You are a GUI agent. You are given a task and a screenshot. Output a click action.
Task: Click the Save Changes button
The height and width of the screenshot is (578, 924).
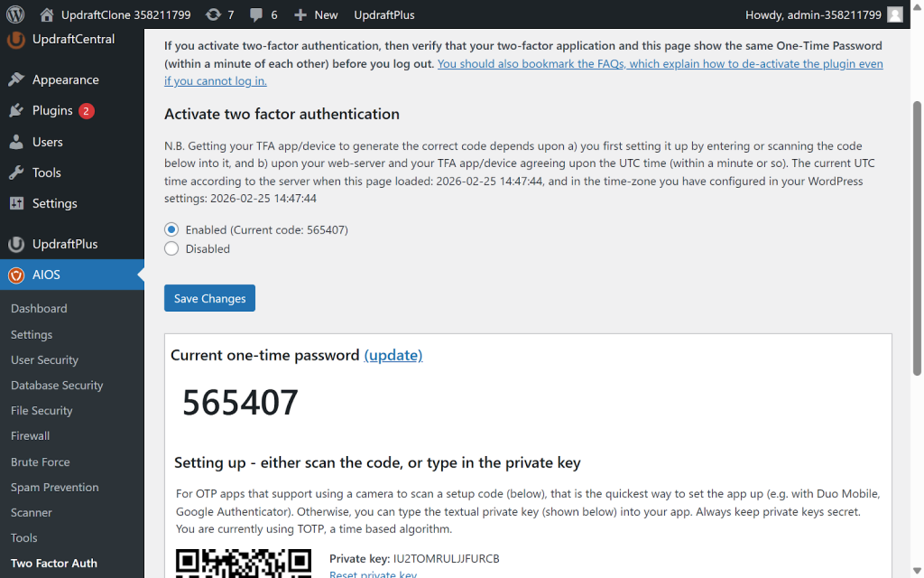(x=209, y=298)
